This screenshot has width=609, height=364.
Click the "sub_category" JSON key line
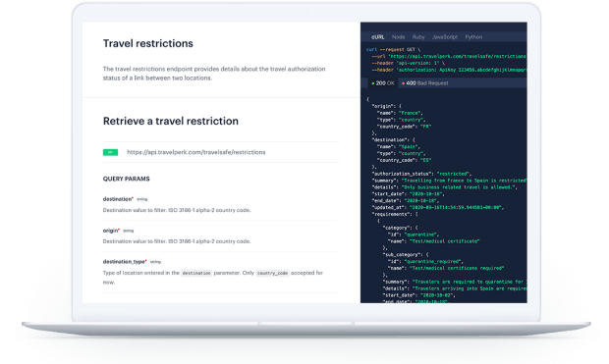point(406,254)
